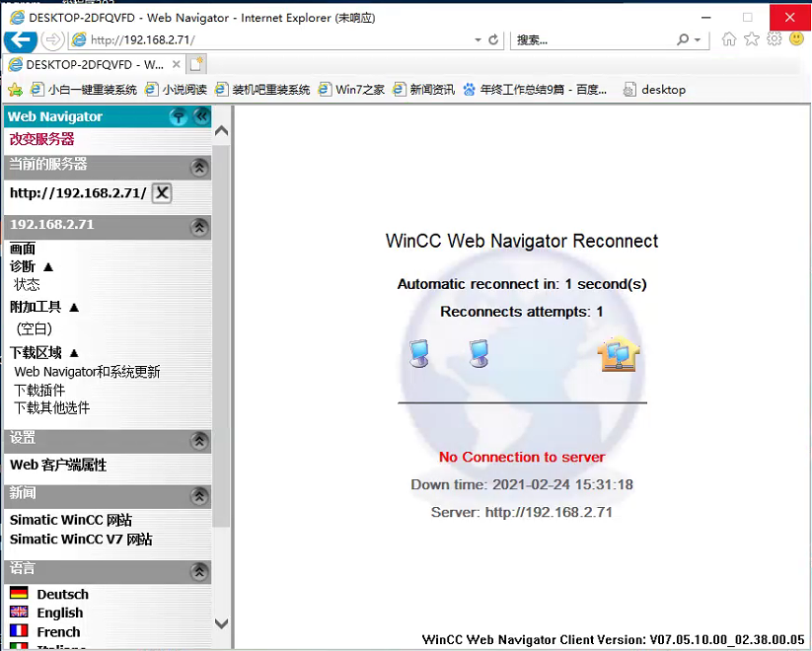Collapse the 设置 section
Screen dimensions: 812x651
pos(199,440)
